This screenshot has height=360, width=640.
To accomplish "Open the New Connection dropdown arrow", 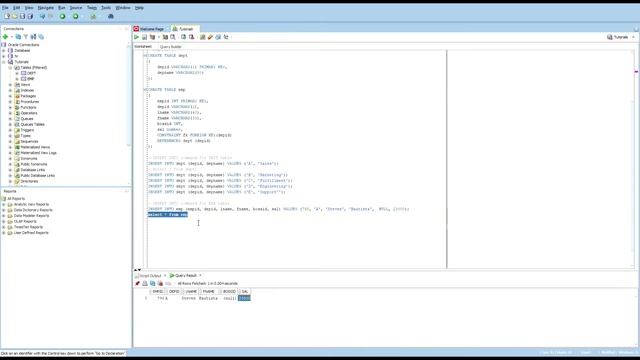I will pyautogui.click(x=11, y=37).
